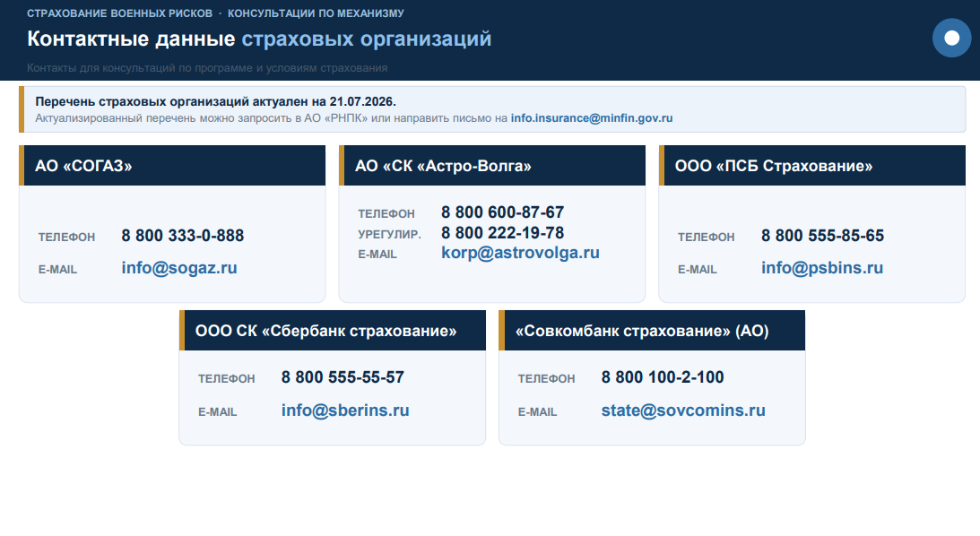This screenshot has width=980, height=536.
Task: Select the «Совкомбанк страхование» (АО) header
Action: pos(652,331)
